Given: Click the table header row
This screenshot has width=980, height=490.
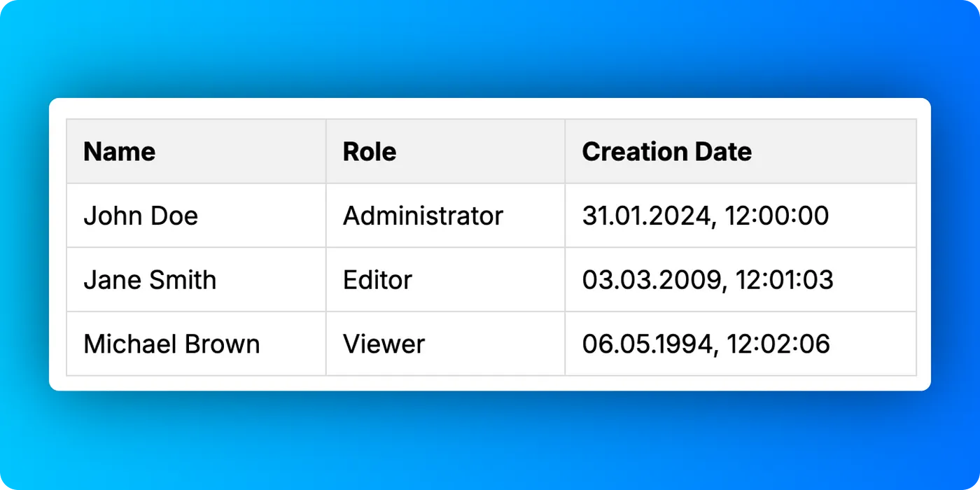Looking at the screenshot, I should [490, 151].
